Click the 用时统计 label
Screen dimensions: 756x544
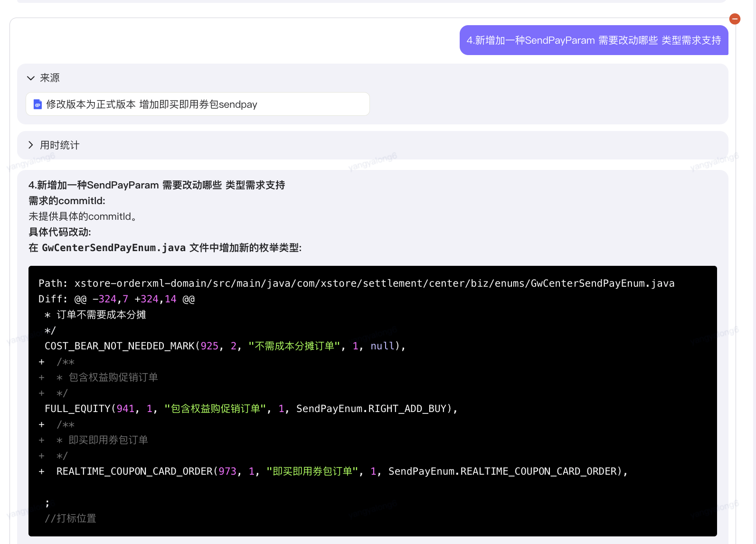click(x=60, y=145)
